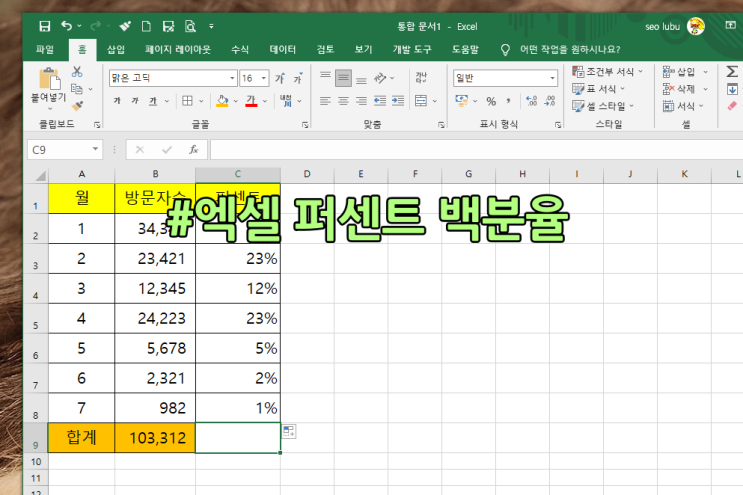Open print preview from quick access toolbar
Screen dimensions: 743x495
coord(190,27)
